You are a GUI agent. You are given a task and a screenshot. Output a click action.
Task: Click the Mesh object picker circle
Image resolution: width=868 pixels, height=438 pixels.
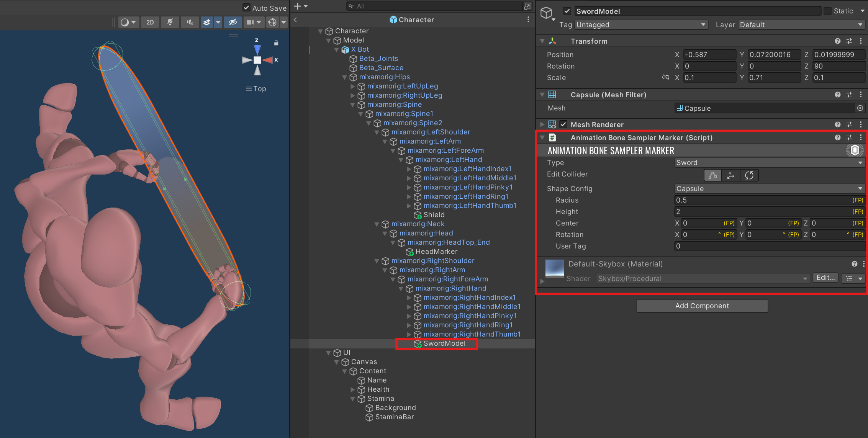click(860, 108)
